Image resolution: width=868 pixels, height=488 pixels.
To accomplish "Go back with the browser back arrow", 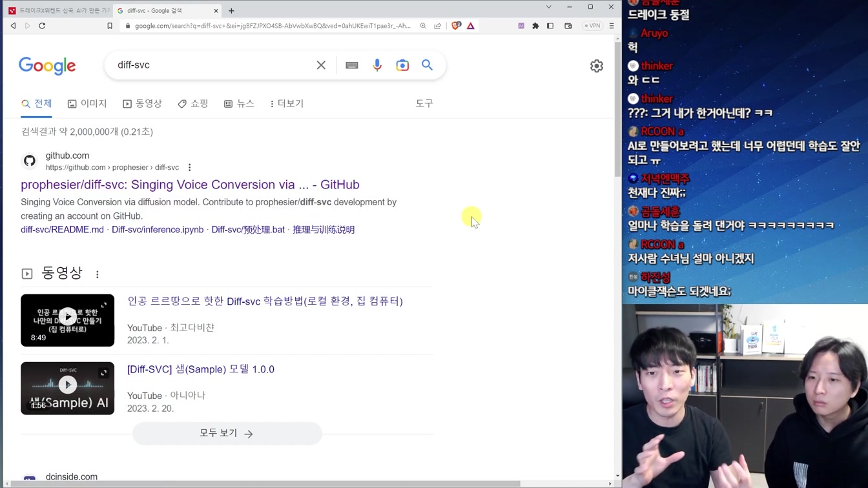I will pos(13,26).
